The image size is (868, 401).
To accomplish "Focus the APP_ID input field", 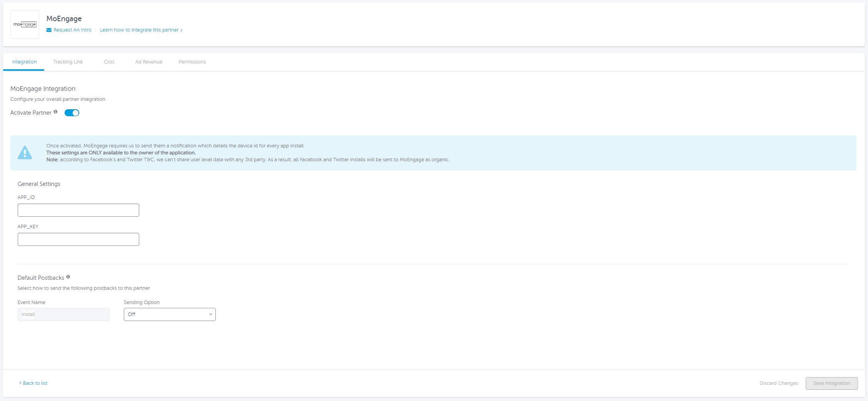I will pos(78,210).
